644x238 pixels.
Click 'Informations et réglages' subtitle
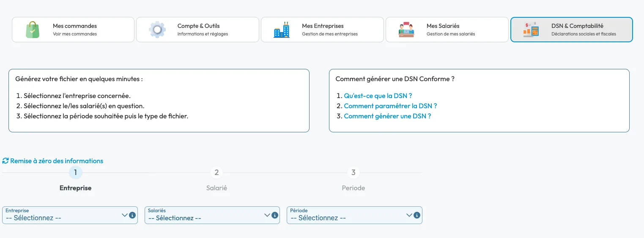coord(203,34)
